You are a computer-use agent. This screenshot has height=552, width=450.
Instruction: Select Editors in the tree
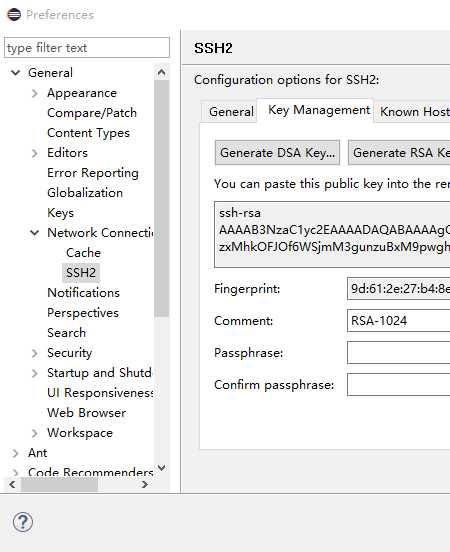pyautogui.click(x=67, y=153)
